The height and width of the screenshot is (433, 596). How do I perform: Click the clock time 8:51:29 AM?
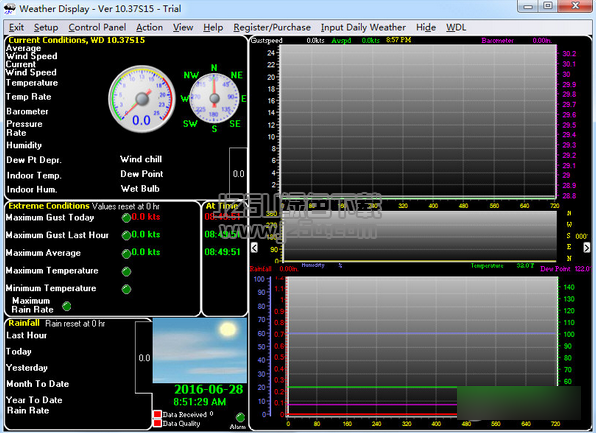point(200,402)
